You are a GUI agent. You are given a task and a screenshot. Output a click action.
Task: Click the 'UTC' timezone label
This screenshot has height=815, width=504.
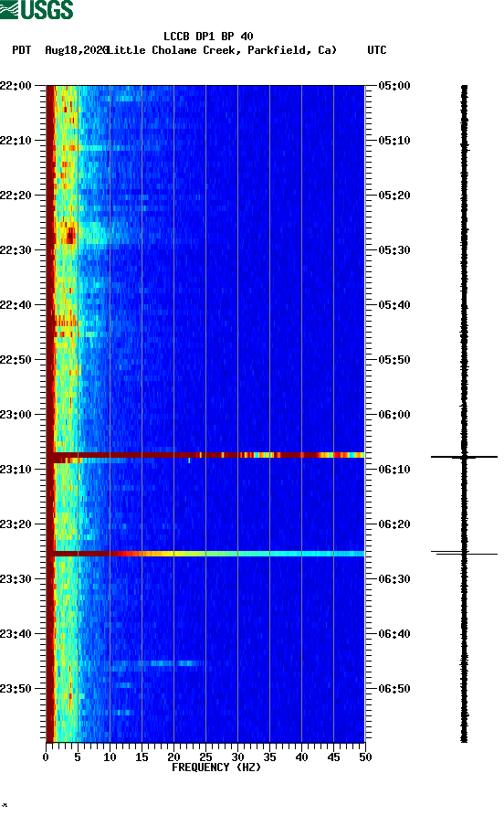[377, 50]
